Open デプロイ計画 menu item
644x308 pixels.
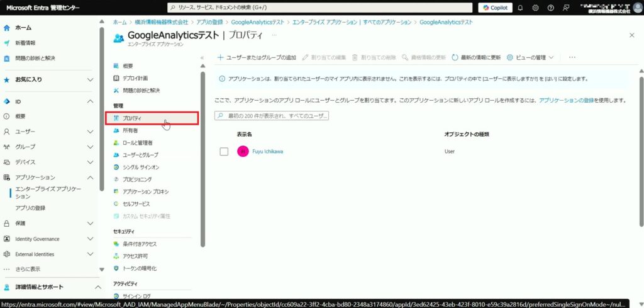[135, 78]
